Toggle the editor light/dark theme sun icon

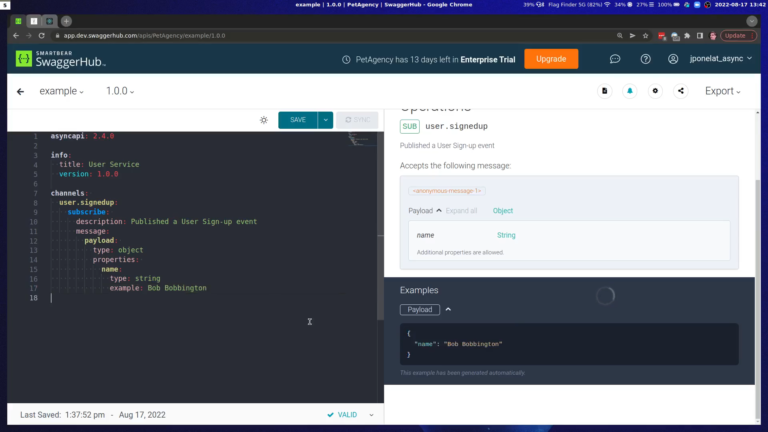pos(264,120)
